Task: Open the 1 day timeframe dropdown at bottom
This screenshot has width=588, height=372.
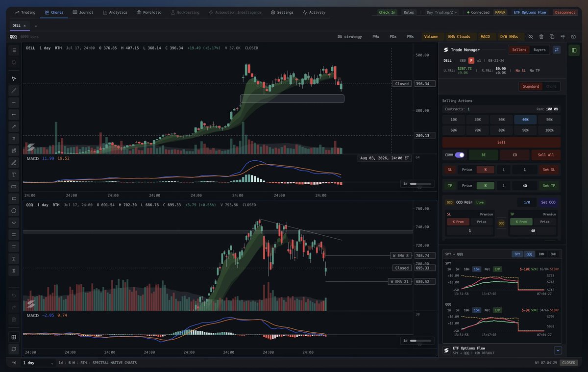Action: [x=38, y=363]
